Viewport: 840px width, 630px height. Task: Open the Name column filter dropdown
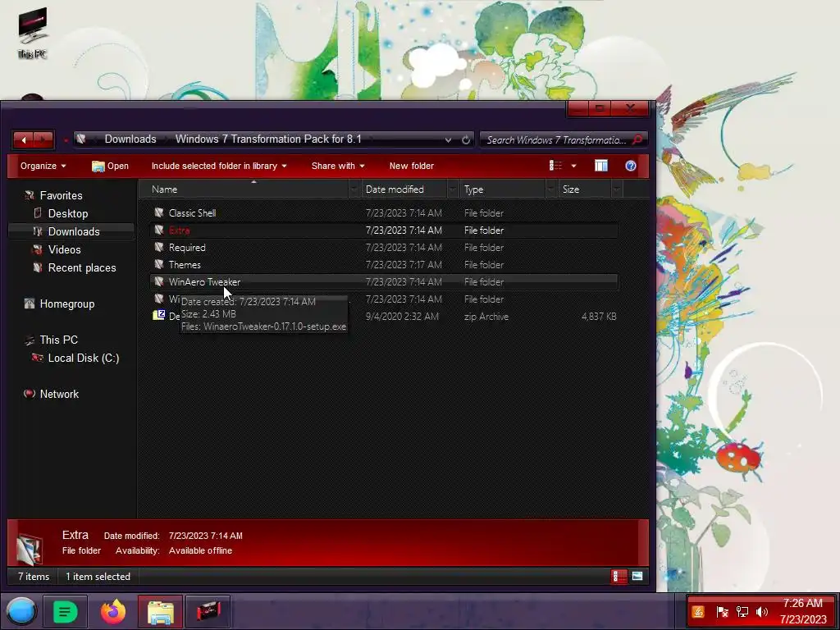click(354, 189)
